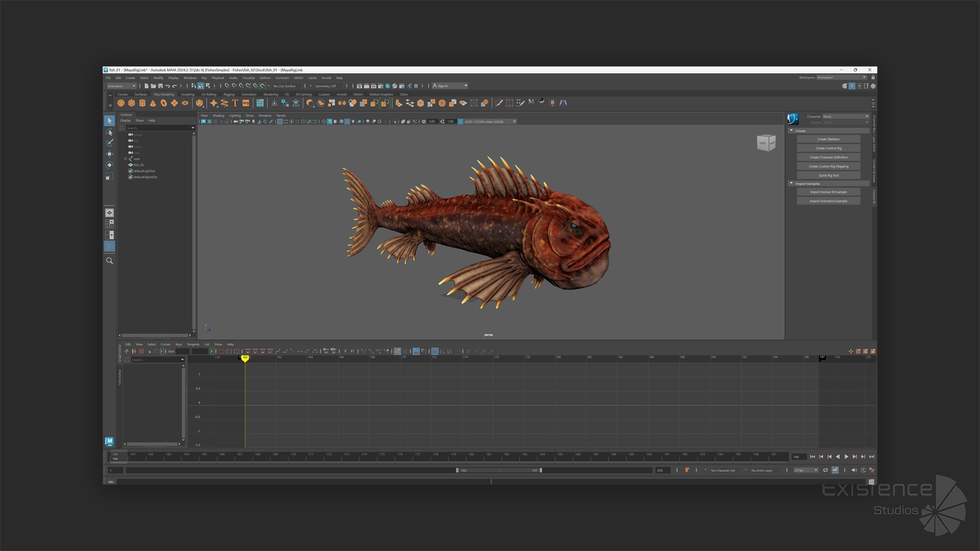The width and height of the screenshot is (980, 551).
Task: Open animation preferences running-man icon
Action: (x=872, y=470)
